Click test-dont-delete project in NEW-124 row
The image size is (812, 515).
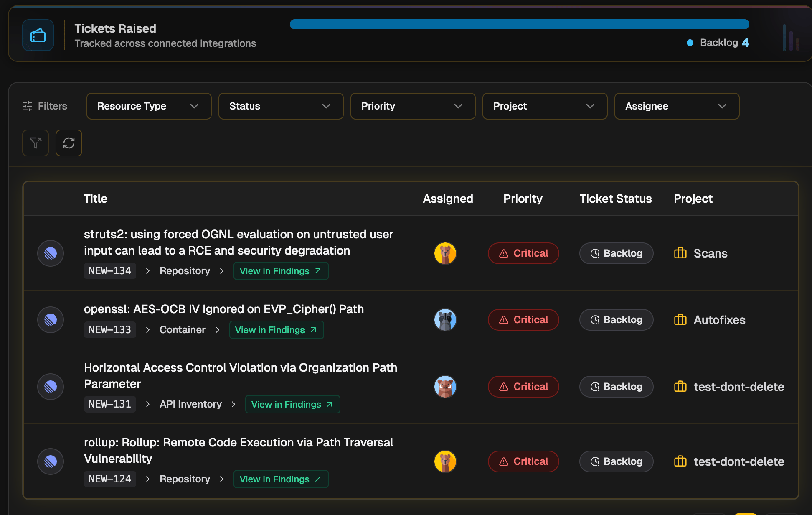[739, 461]
